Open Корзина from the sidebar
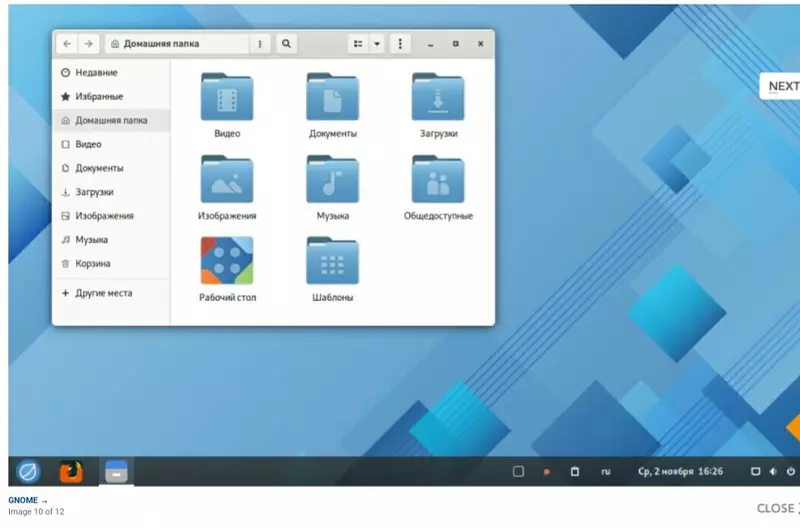800x528 pixels. (x=93, y=264)
